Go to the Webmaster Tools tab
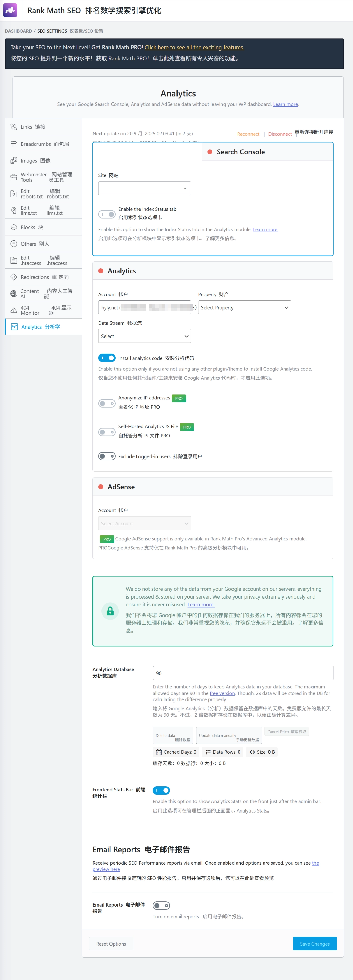353x980 pixels. (x=43, y=177)
